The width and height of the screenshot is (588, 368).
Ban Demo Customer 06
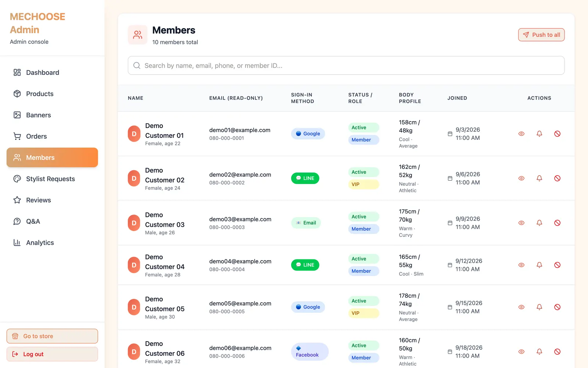pyautogui.click(x=557, y=351)
